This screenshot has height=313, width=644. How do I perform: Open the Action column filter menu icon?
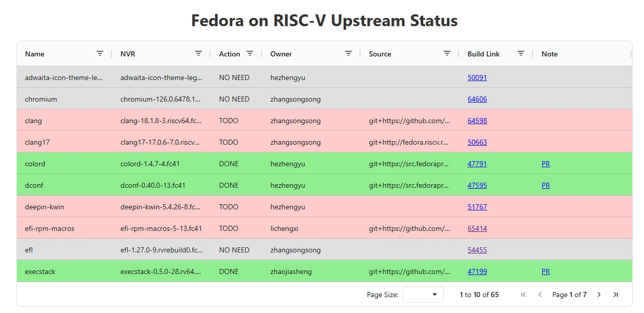pyautogui.click(x=250, y=53)
